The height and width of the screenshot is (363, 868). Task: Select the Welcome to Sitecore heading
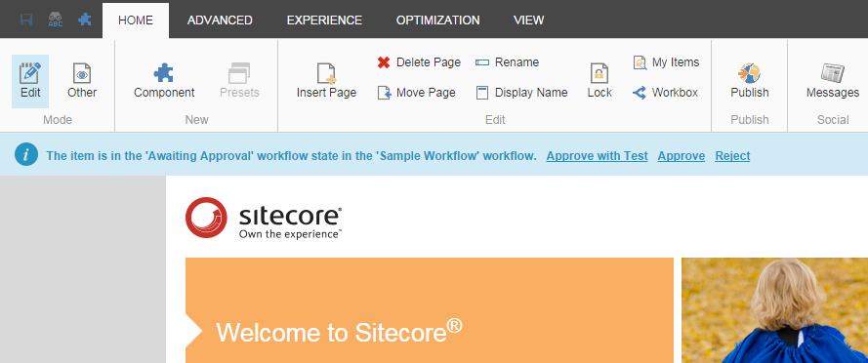click(339, 332)
